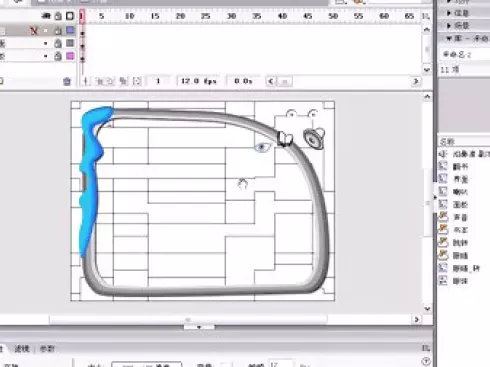The image size is (490, 367).
Task: Toggle lock on the middle gray-swatch layer
Action: pyautogui.click(x=58, y=43)
